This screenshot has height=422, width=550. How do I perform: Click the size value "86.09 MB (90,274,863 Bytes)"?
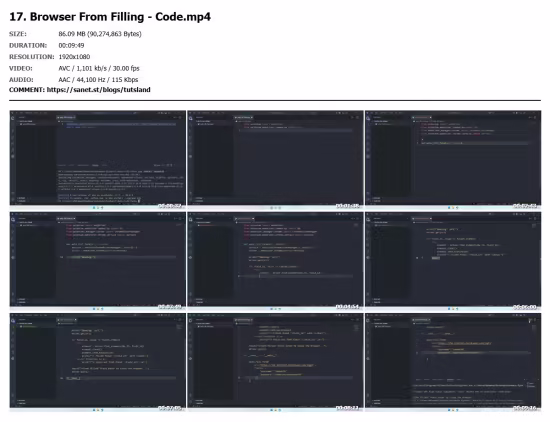100,34
